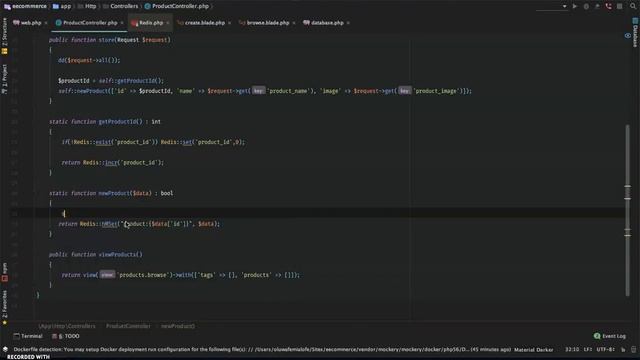The image size is (640, 360).
Task: Open the Redis.php editor tab
Action: (x=151, y=23)
